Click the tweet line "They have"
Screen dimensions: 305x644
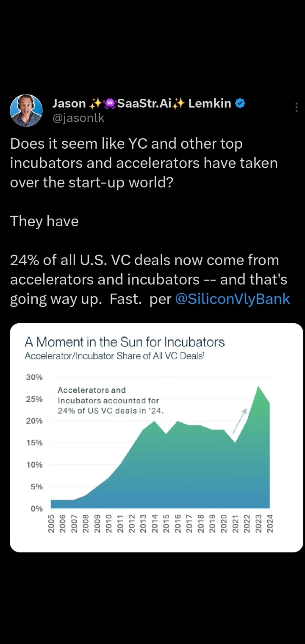click(x=44, y=221)
